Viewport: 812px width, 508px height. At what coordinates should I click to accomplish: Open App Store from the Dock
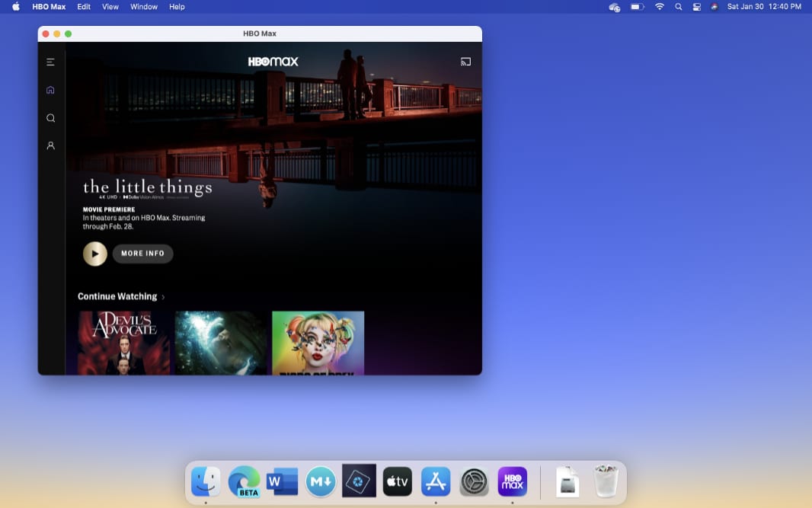click(436, 481)
